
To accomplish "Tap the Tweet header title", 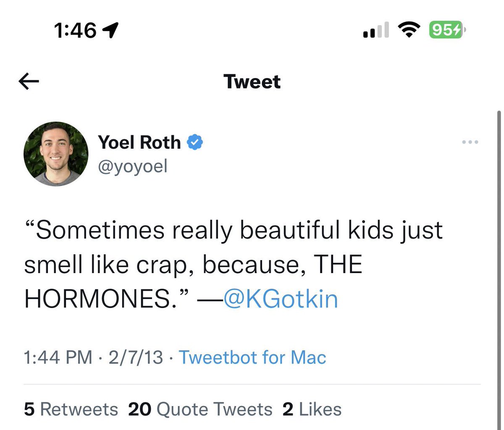I will (252, 81).
